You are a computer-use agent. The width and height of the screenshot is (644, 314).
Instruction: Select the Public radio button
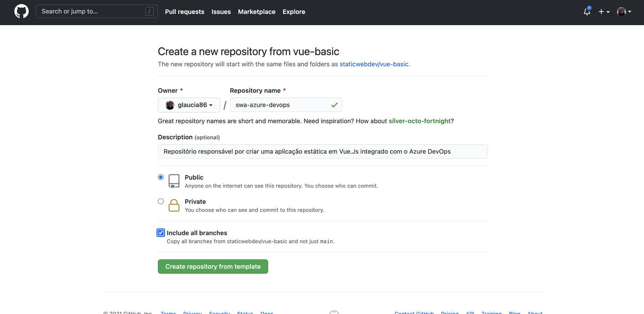coord(161,177)
